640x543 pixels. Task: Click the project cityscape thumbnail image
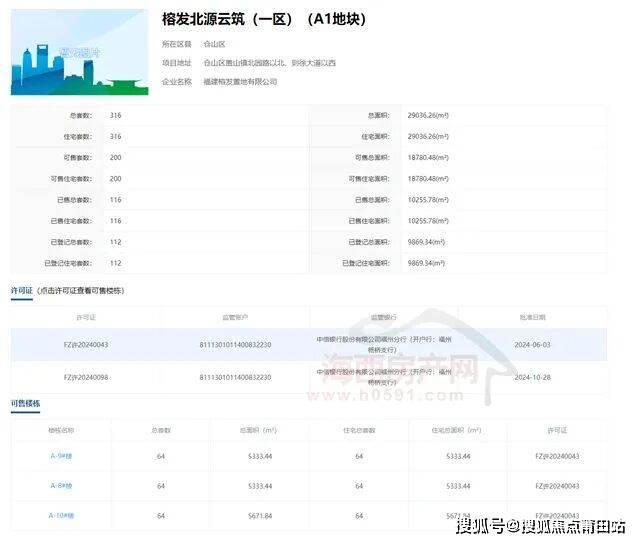tap(78, 52)
